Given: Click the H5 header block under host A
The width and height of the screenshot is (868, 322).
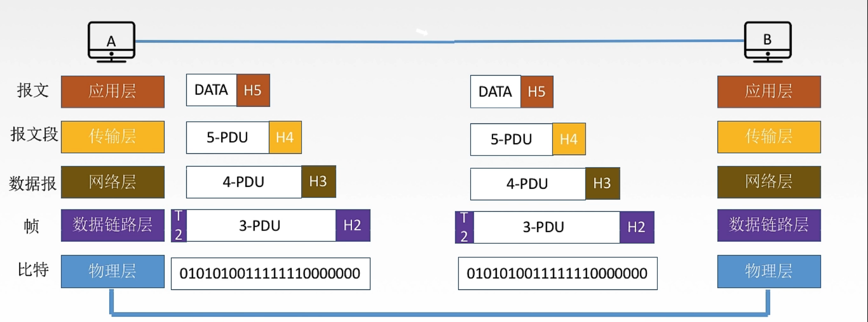Looking at the screenshot, I should click(253, 90).
